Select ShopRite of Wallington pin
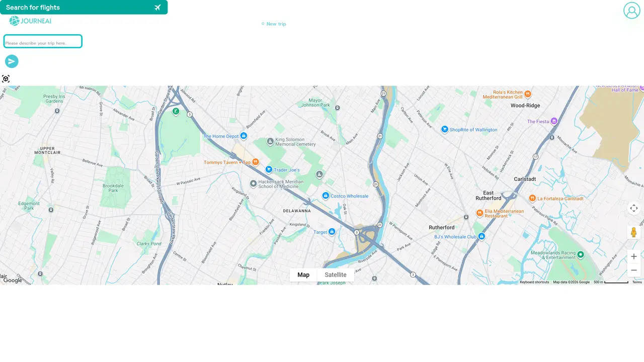Image resolution: width=644 pixels, height=362 pixels. click(x=445, y=129)
